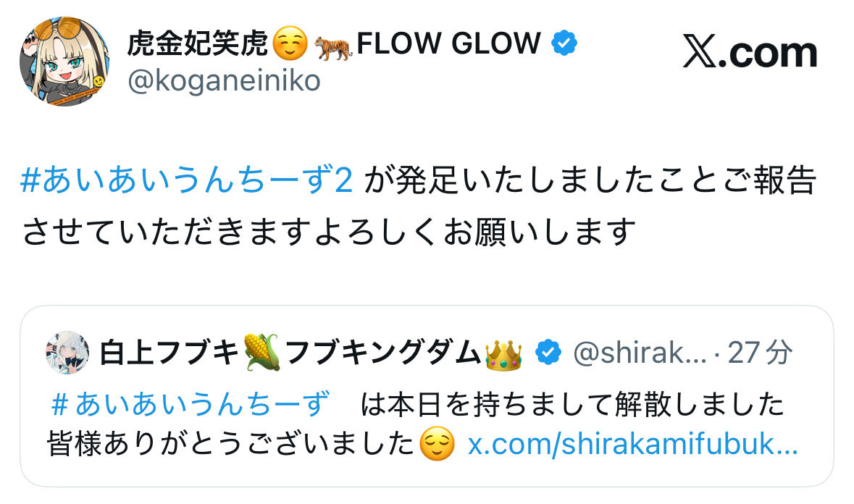Click the 27分 timestamp
Screen dimensions: 854x504
point(759,353)
